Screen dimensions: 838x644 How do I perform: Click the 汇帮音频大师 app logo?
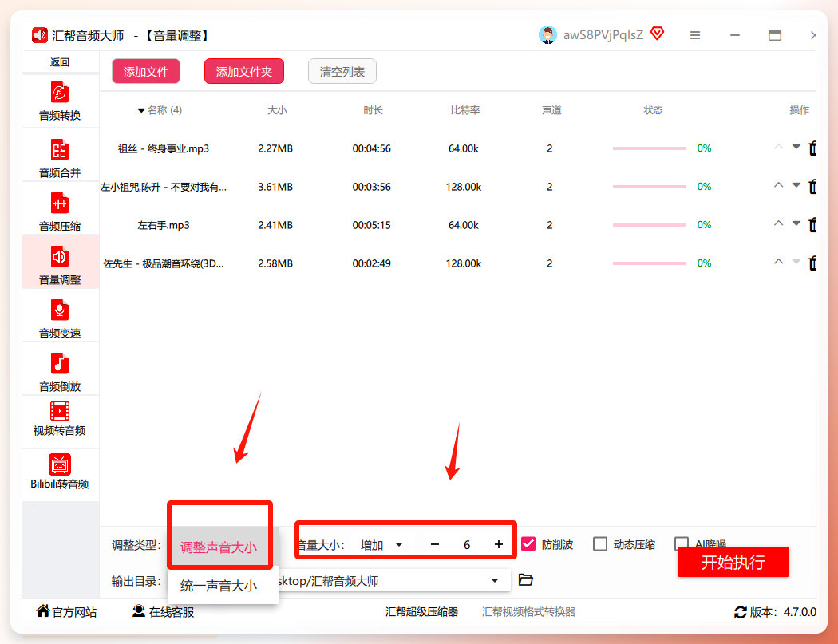tap(40, 35)
